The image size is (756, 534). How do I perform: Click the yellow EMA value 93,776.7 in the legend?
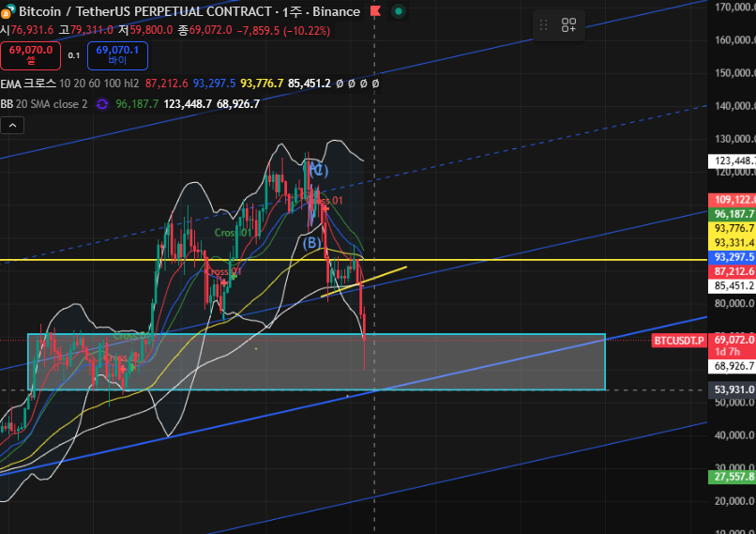[x=262, y=84]
